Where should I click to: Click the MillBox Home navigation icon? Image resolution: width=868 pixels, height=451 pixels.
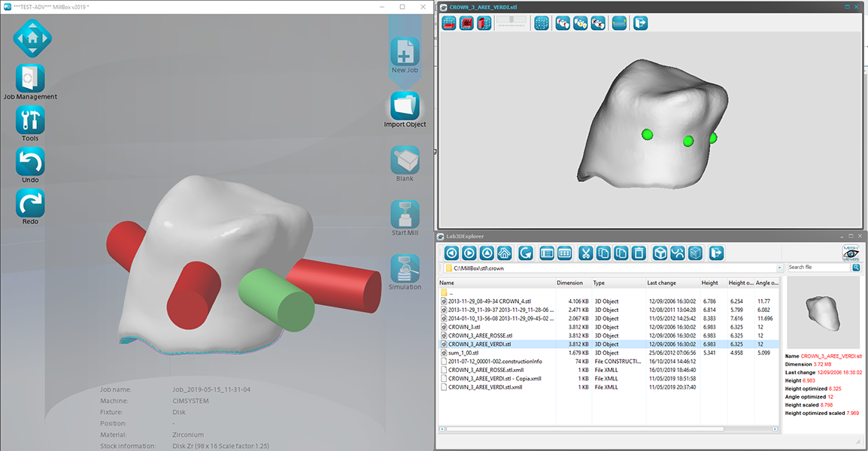coord(32,38)
